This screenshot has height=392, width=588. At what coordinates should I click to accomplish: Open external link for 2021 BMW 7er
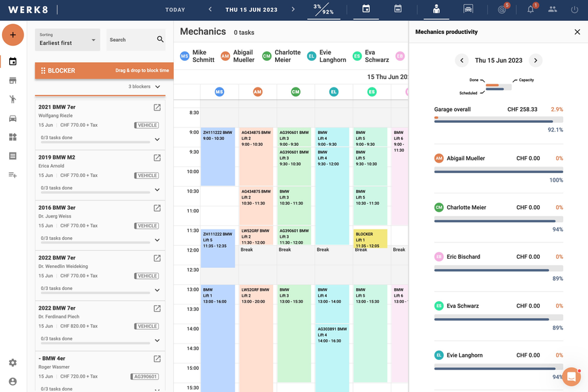pos(157,108)
